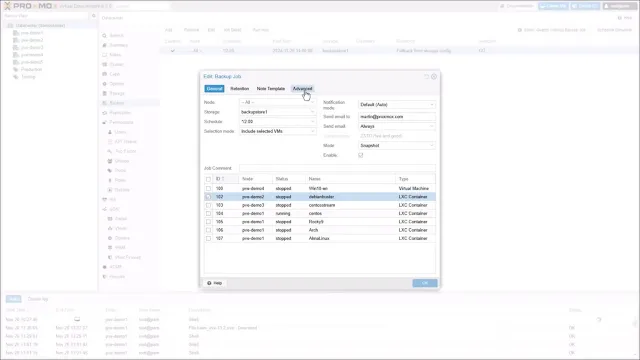The height and width of the screenshot is (360, 640).
Task: Check the box for container 104 centos
Action: 208,213
